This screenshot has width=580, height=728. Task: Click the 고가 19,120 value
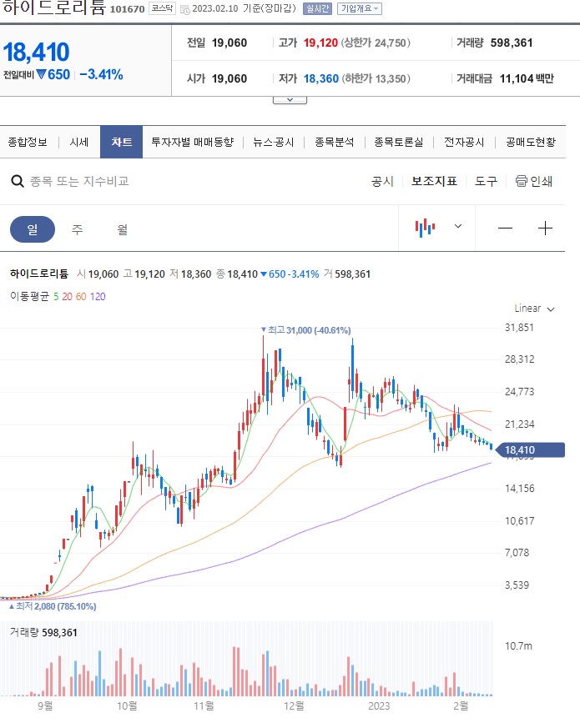point(320,43)
